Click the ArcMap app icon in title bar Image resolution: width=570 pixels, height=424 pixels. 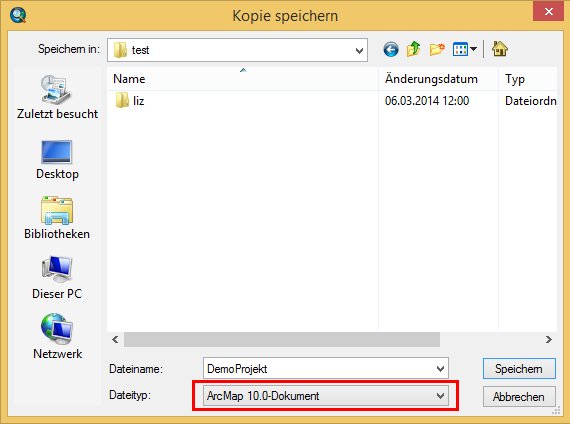pyautogui.click(x=18, y=15)
